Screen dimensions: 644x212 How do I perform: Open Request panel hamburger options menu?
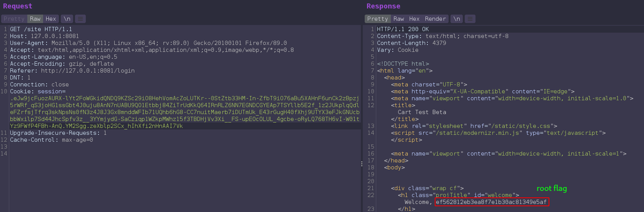tap(80, 19)
